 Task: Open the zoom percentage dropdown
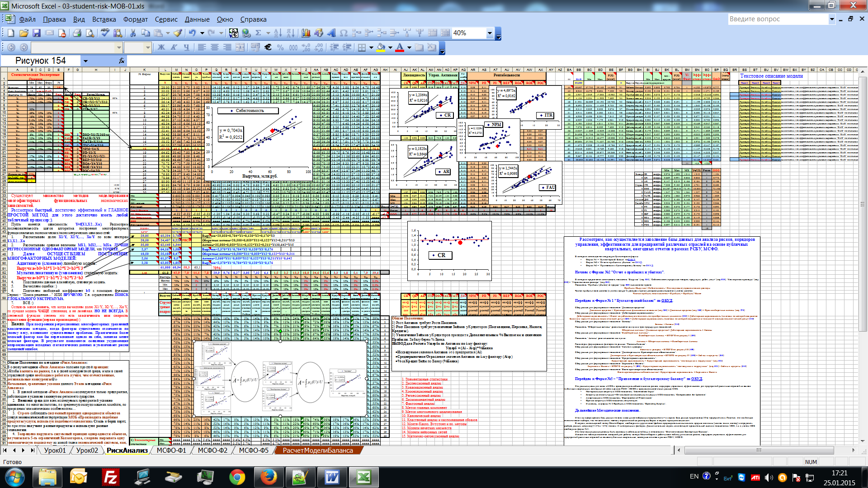tap(490, 33)
